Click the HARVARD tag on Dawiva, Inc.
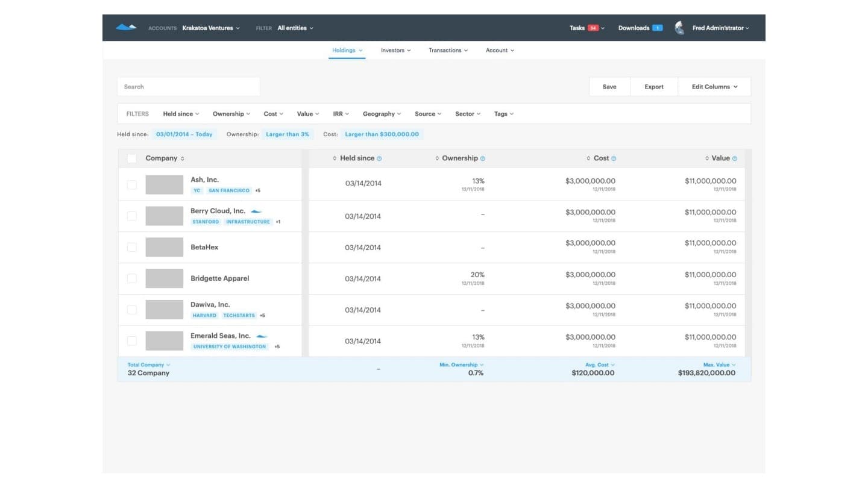Viewport: 868px width, 488px height. coord(204,316)
